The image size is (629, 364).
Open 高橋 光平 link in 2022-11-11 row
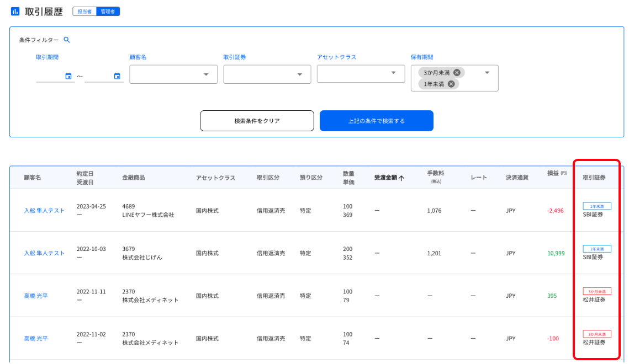coord(36,296)
